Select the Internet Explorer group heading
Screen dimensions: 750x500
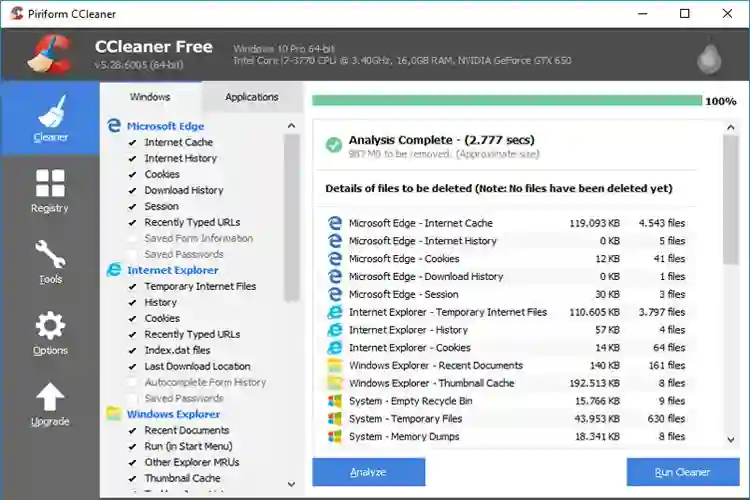pyautogui.click(x=173, y=270)
